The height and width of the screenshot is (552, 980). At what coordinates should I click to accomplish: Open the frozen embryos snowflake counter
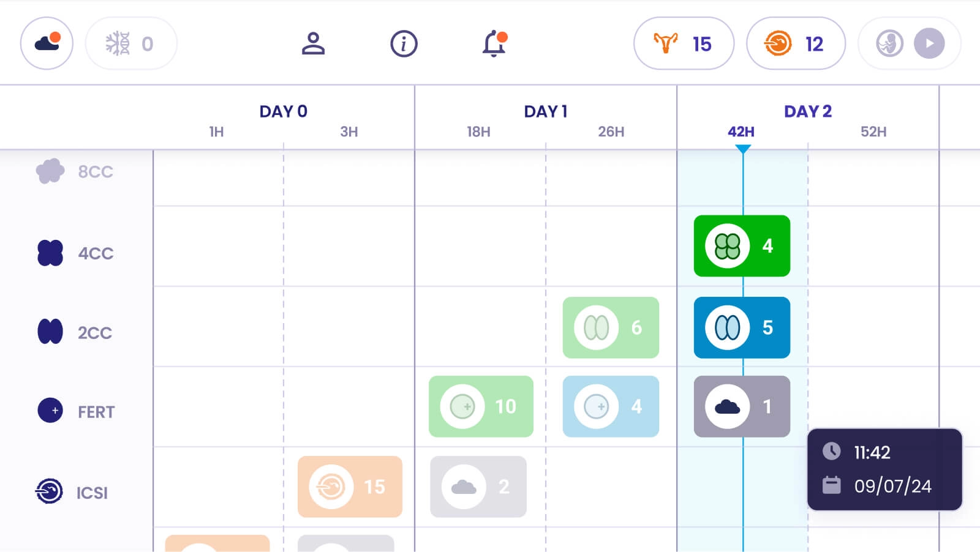click(x=130, y=43)
